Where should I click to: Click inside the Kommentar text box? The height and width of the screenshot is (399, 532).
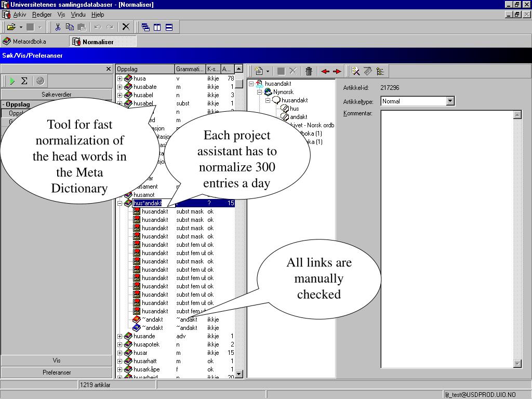(x=447, y=239)
